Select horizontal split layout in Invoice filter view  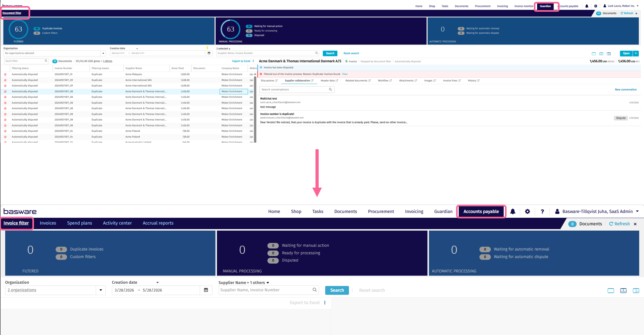(x=623, y=290)
